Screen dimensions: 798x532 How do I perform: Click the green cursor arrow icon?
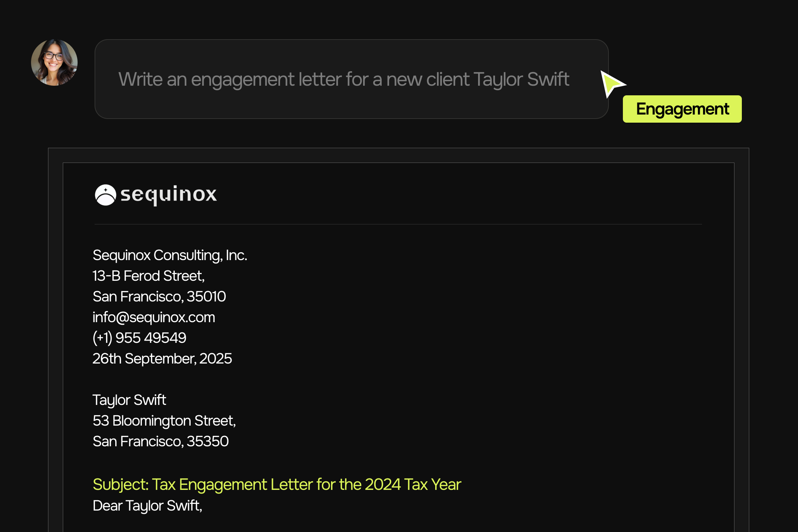(611, 84)
